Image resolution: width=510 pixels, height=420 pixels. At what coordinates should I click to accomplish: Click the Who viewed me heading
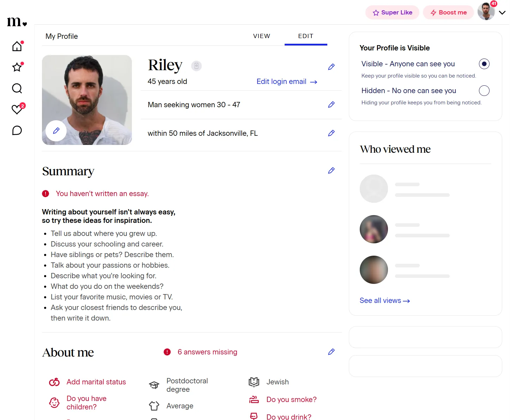395,149
